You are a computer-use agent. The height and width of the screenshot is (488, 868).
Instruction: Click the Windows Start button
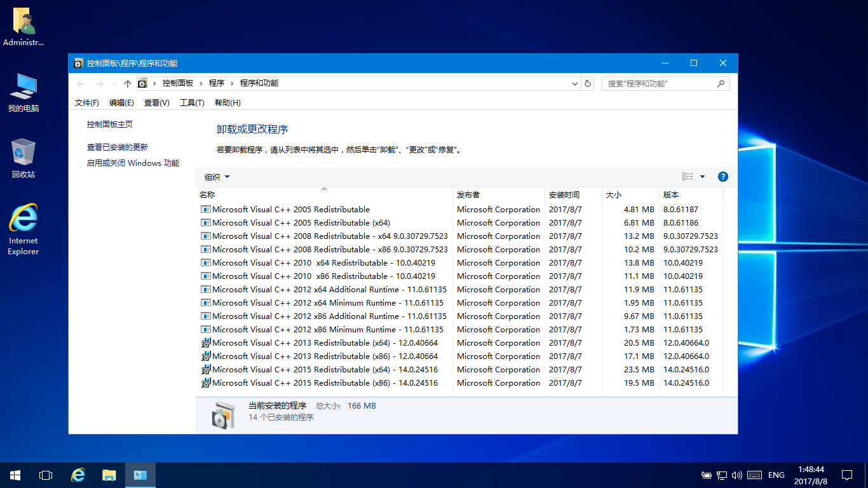tap(15, 475)
